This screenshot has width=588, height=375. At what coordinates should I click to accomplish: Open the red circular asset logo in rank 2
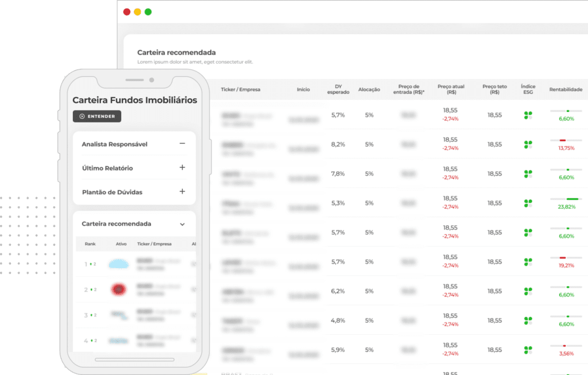[x=118, y=289]
